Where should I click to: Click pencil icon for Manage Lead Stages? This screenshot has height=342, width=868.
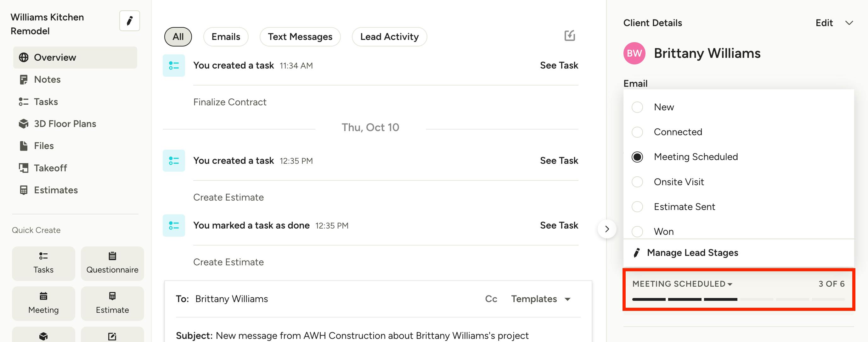point(636,252)
